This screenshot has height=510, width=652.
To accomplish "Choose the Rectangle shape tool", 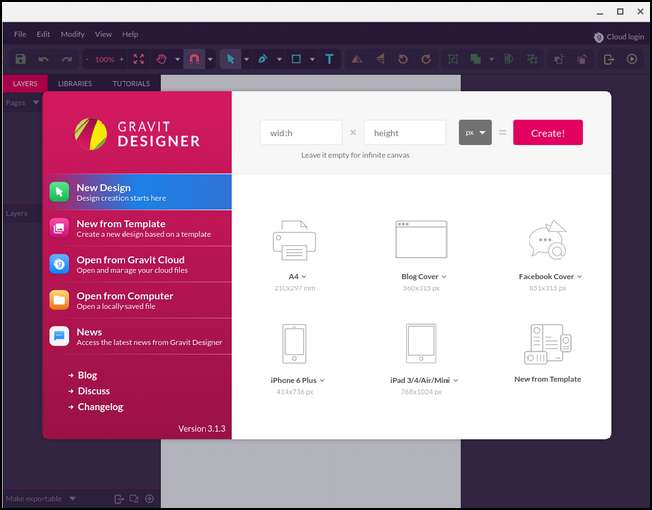I will (296, 59).
